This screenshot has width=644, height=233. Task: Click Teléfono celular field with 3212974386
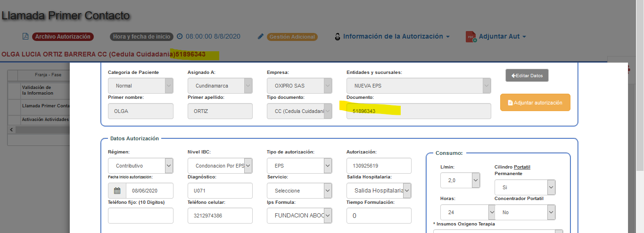point(220,216)
